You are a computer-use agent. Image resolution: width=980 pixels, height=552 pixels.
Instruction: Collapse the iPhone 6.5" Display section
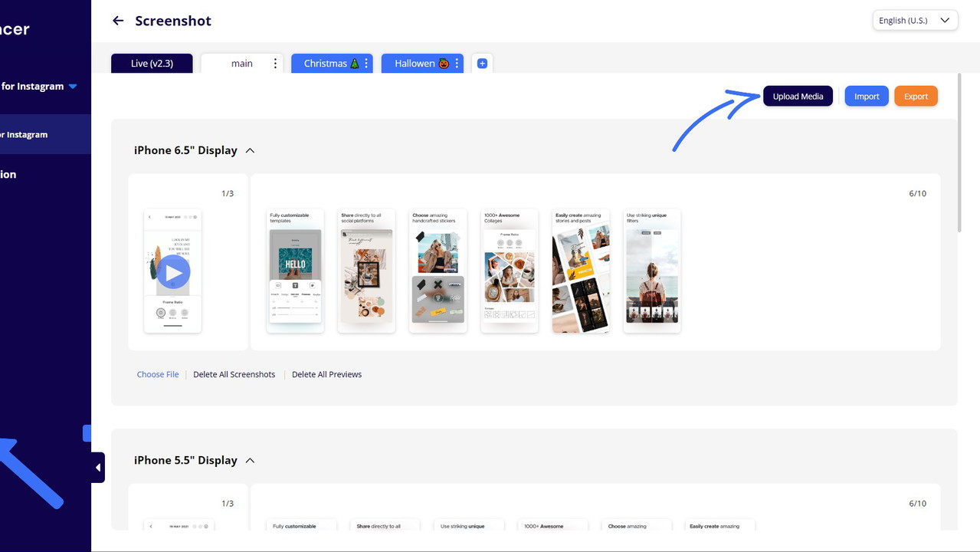pyautogui.click(x=250, y=151)
